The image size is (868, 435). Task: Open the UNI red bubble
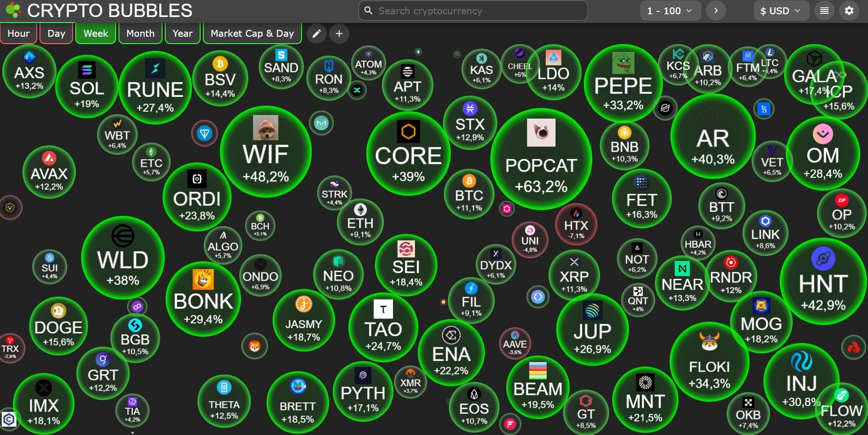(x=530, y=240)
